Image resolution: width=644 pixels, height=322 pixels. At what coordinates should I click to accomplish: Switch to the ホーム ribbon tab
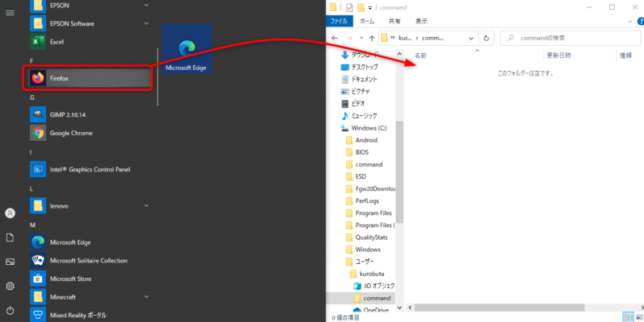(x=367, y=22)
